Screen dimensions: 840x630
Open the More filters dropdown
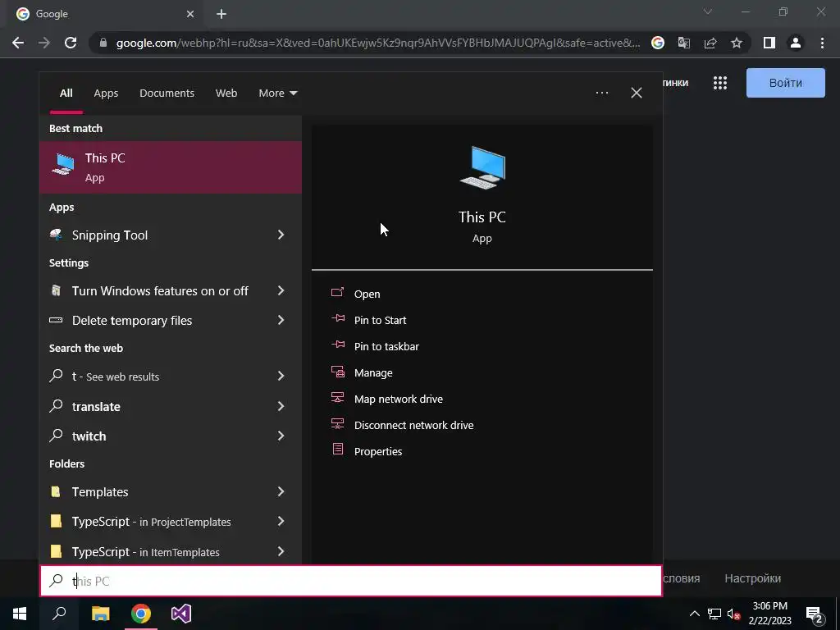click(x=277, y=94)
